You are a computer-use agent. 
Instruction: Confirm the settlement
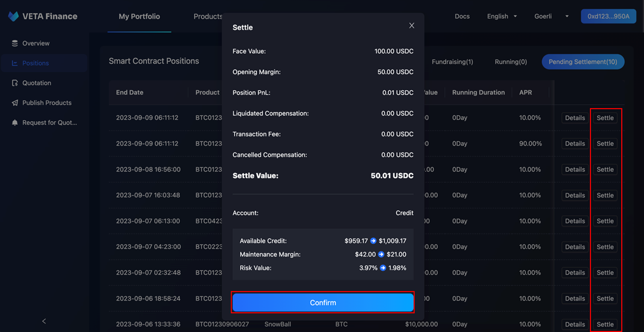[323, 303]
